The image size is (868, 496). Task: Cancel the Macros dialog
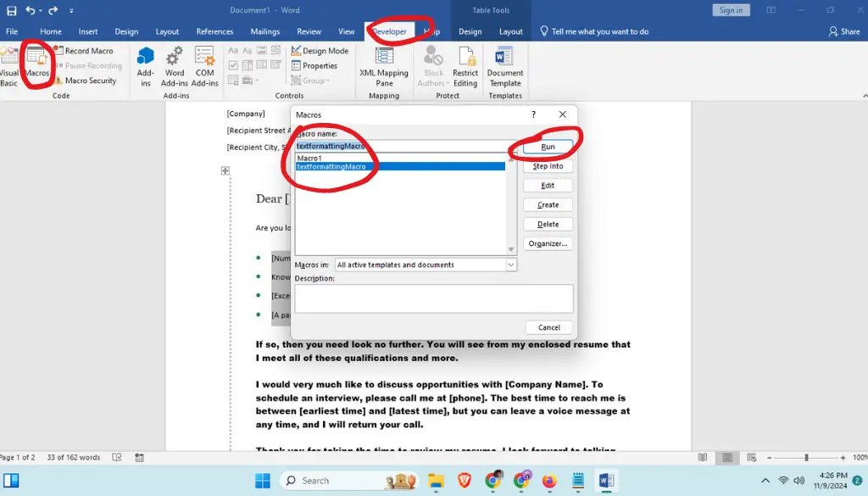[x=548, y=327]
